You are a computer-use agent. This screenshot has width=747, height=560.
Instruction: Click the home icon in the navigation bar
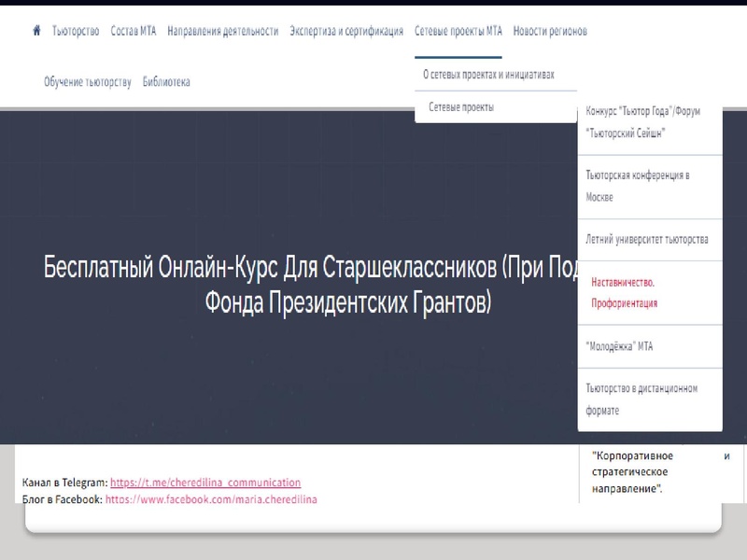point(35,30)
